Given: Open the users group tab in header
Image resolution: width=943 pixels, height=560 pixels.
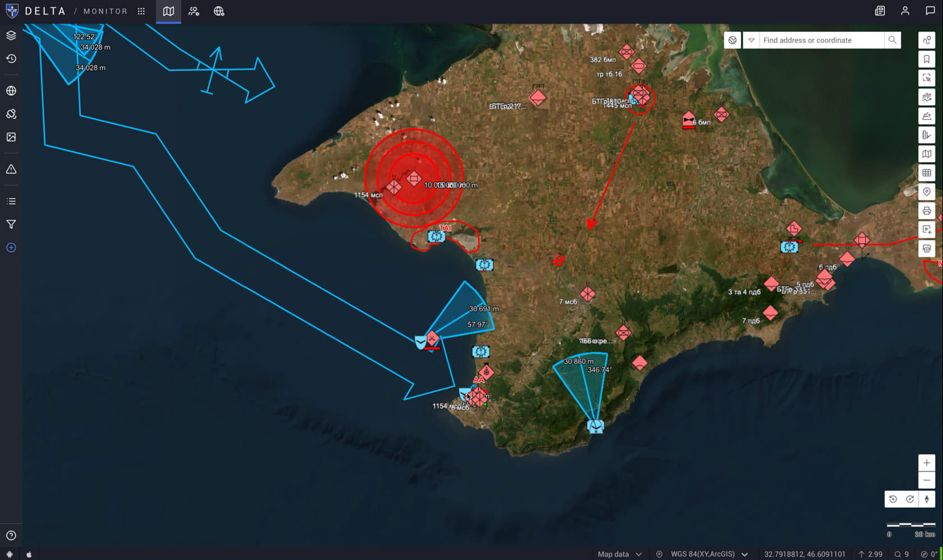Looking at the screenshot, I should point(194,11).
